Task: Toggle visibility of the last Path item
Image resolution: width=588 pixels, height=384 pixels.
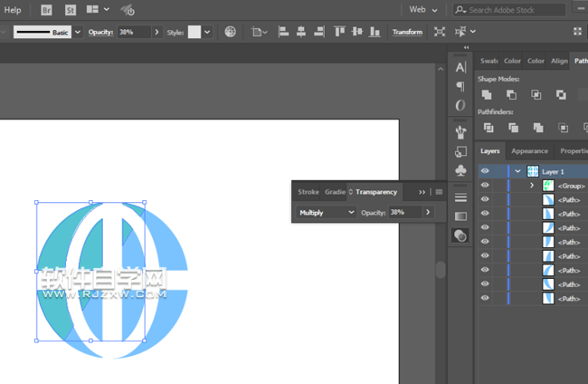Action: click(485, 298)
